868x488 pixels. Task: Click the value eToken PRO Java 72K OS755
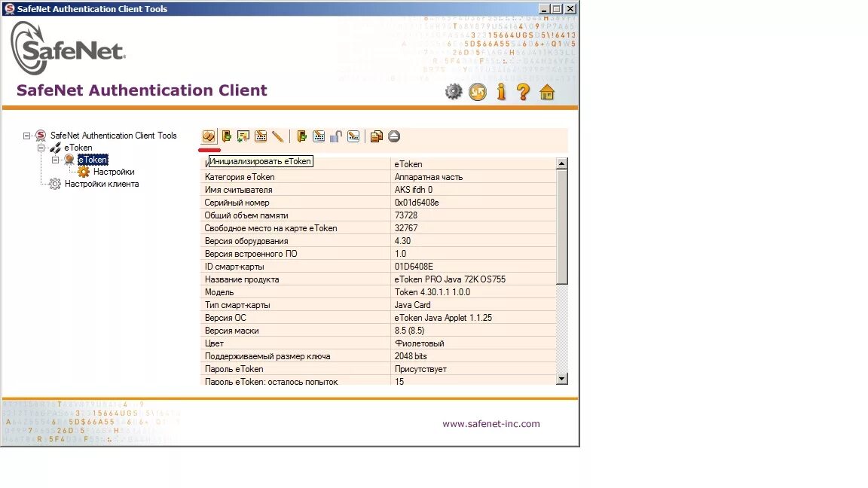(x=450, y=279)
